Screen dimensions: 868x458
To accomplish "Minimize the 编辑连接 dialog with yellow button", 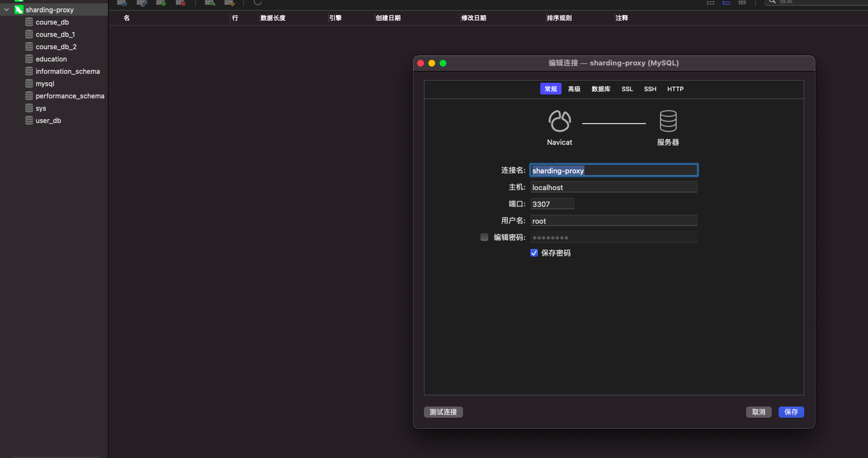I will tap(432, 63).
